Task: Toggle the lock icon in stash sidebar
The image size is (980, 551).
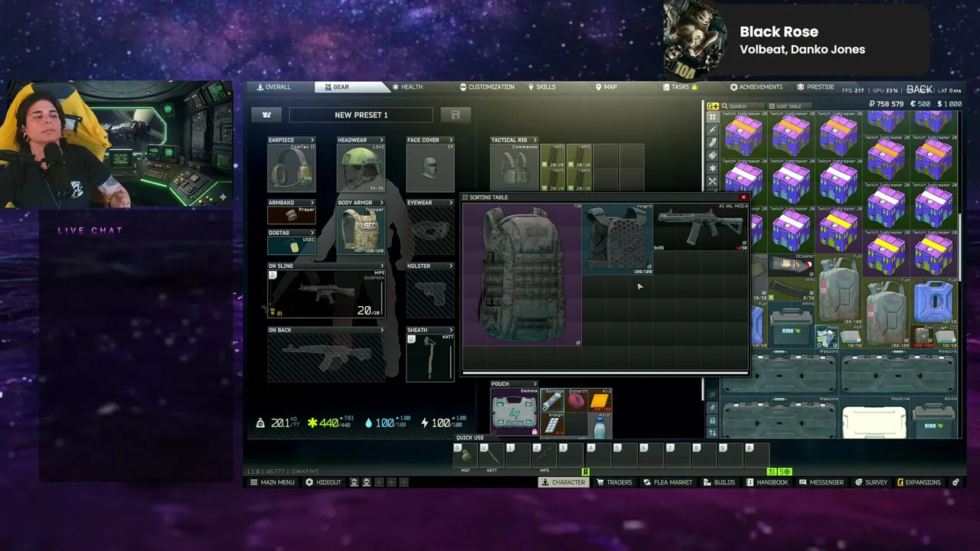Action: point(713,421)
